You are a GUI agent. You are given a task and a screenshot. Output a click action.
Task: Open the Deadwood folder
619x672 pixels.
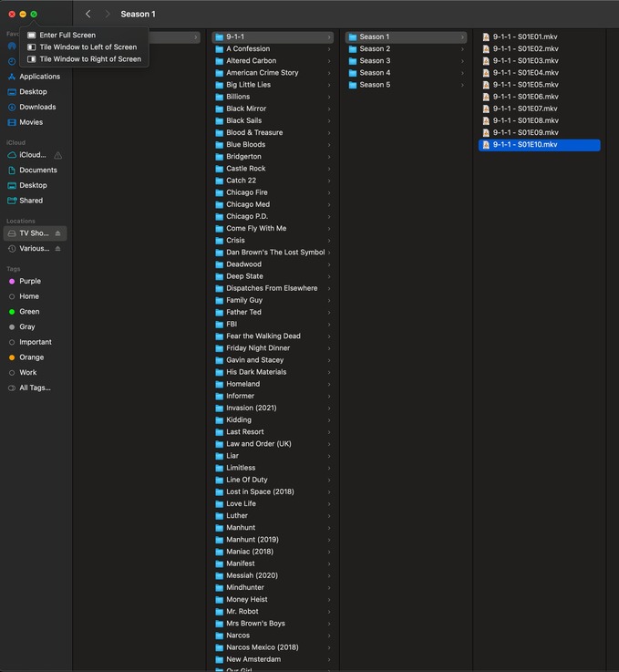273,264
